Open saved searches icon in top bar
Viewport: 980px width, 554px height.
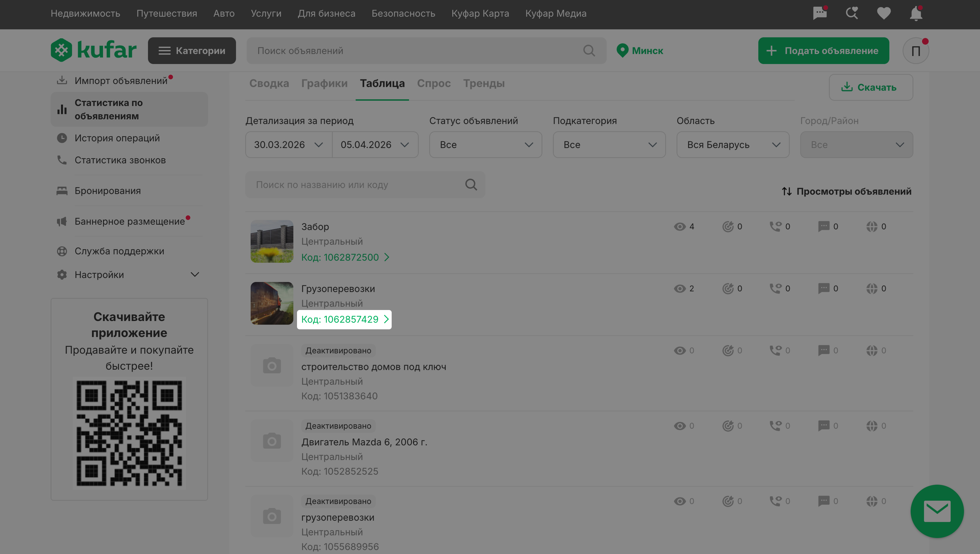pyautogui.click(x=852, y=13)
